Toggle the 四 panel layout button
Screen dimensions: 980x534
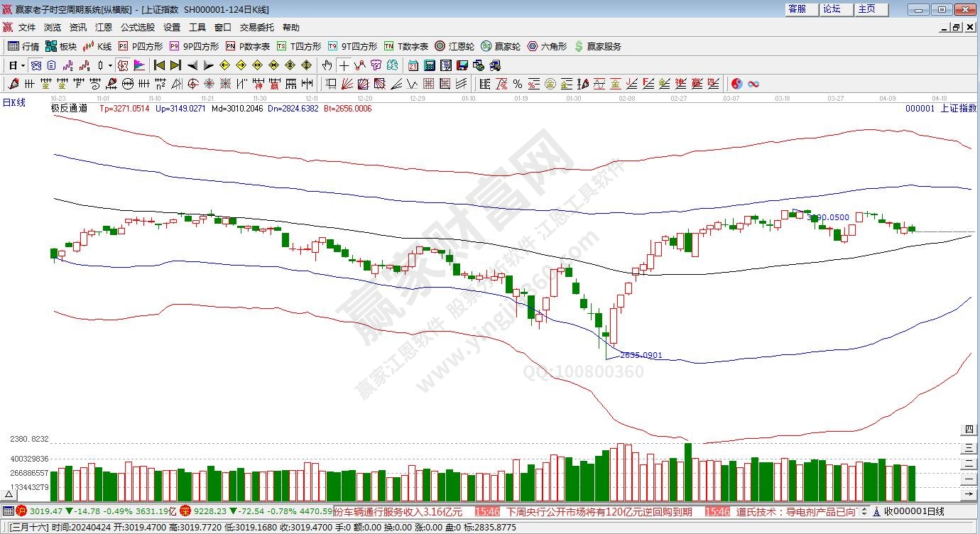pyautogui.click(x=969, y=430)
